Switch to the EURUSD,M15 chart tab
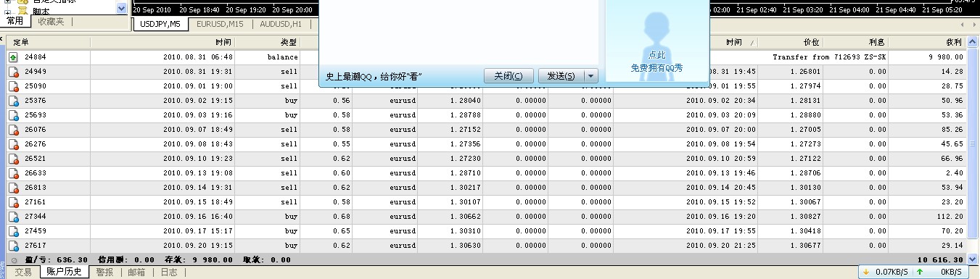Screen dimensions: 980x279 point(220,24)
